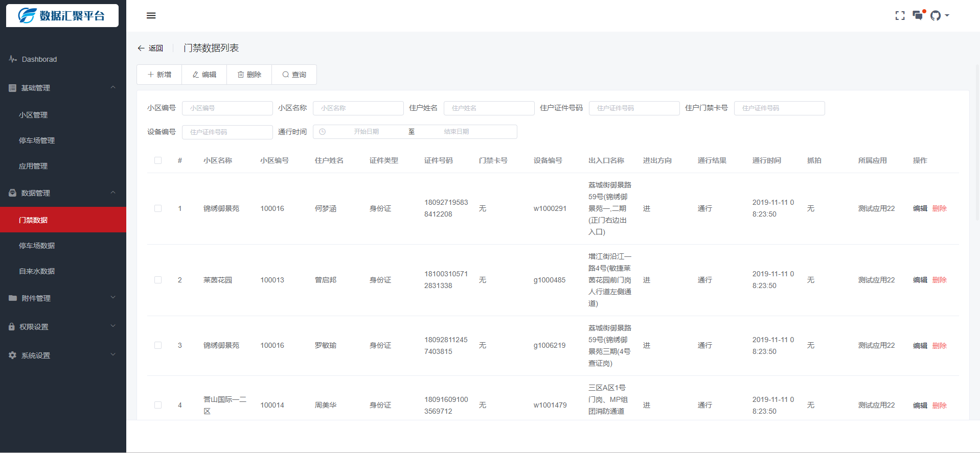Click the clock icon in date range
The width and height of the screenshot is (980, 453).
(x=322, y=132)
